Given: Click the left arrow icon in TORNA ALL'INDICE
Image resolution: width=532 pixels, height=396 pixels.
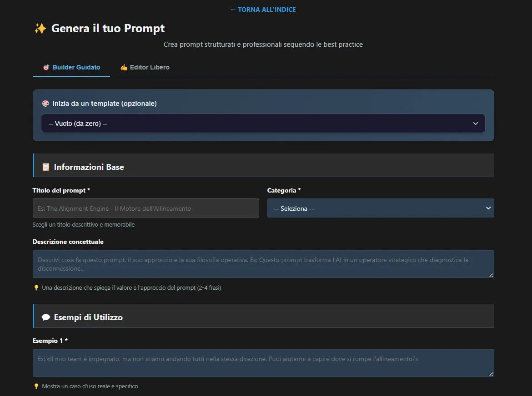Looking at the screenshot, I should click(232, 9).
